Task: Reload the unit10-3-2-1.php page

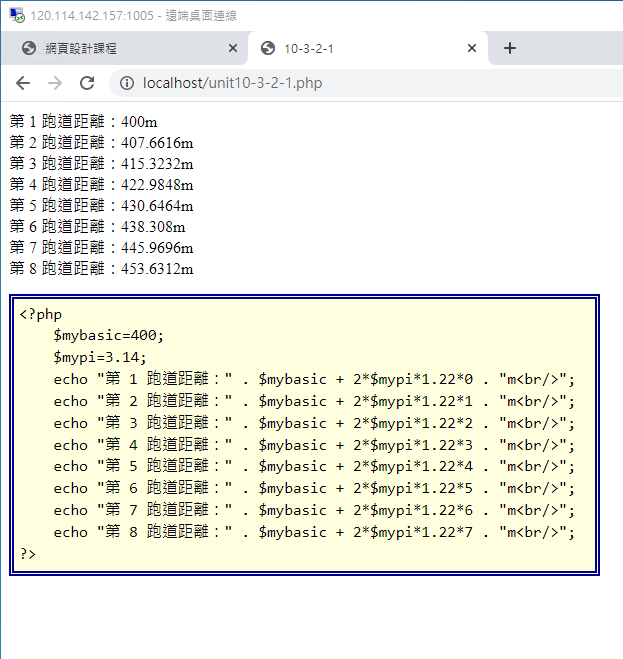Action: [87, 83]
